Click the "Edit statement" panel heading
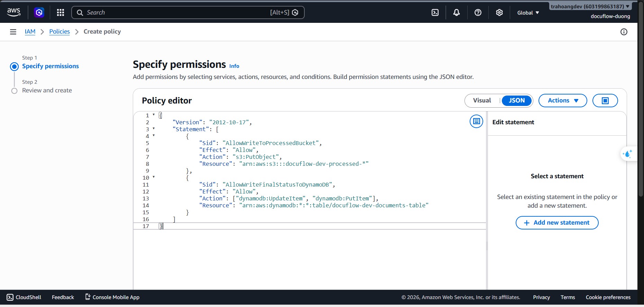Viewport: 644px width, 307px height. 513,122
